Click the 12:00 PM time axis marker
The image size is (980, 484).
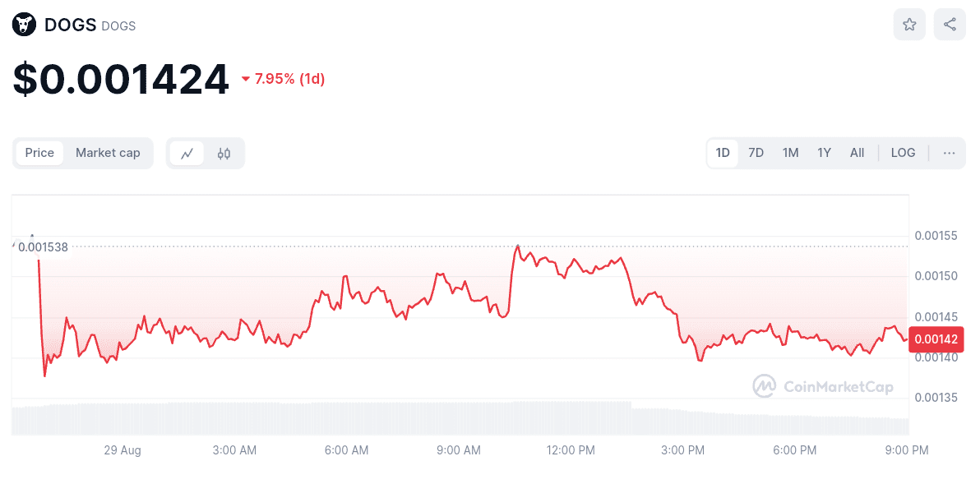pyautogui.click(x=571, y=450)
